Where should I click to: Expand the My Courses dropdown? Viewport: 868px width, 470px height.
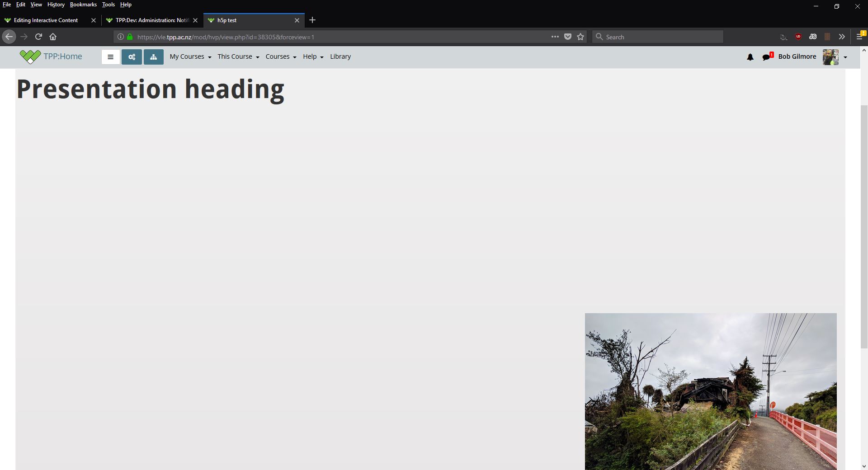click(190, 56)
